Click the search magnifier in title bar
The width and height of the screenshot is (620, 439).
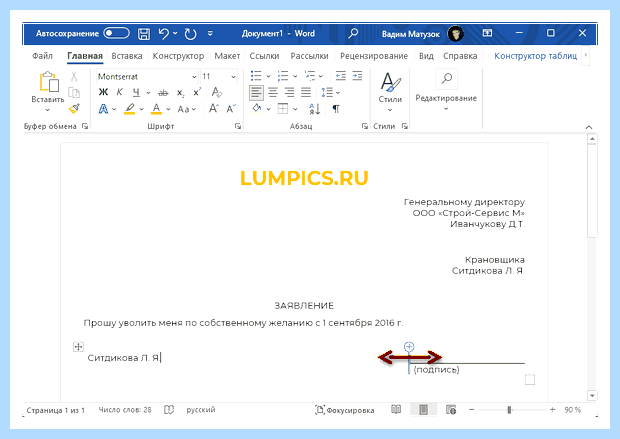[x=353, y=33]
